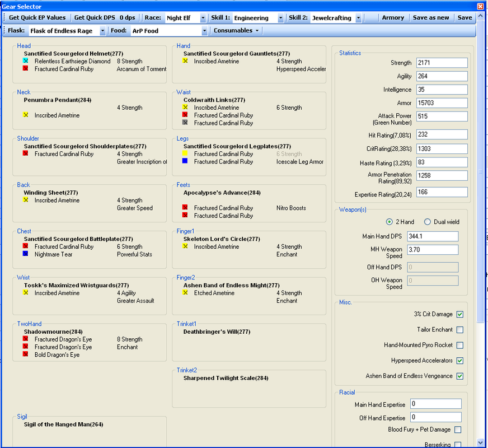This screenshot has width=488, height=448.
Task: Click blue socket swatch in Legs section
Action: 185,161
